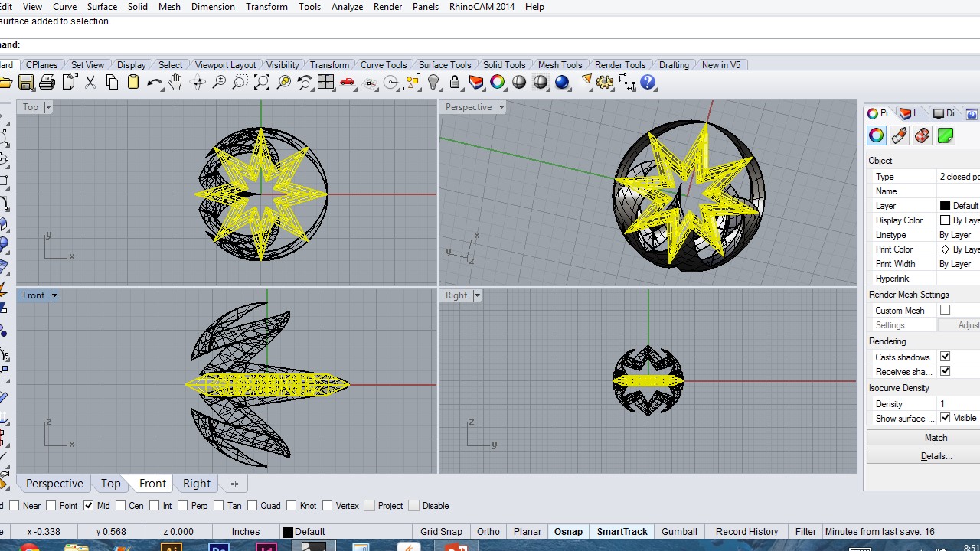
Task: Open the Edit layers toolbar icon
Action: click(x=476, y=82)
